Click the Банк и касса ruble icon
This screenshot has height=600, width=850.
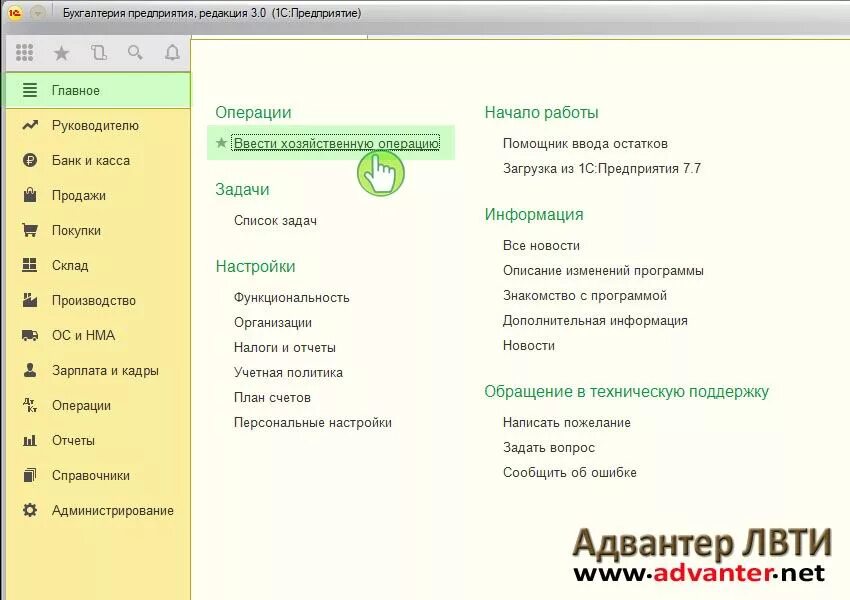tap(30, 160)
